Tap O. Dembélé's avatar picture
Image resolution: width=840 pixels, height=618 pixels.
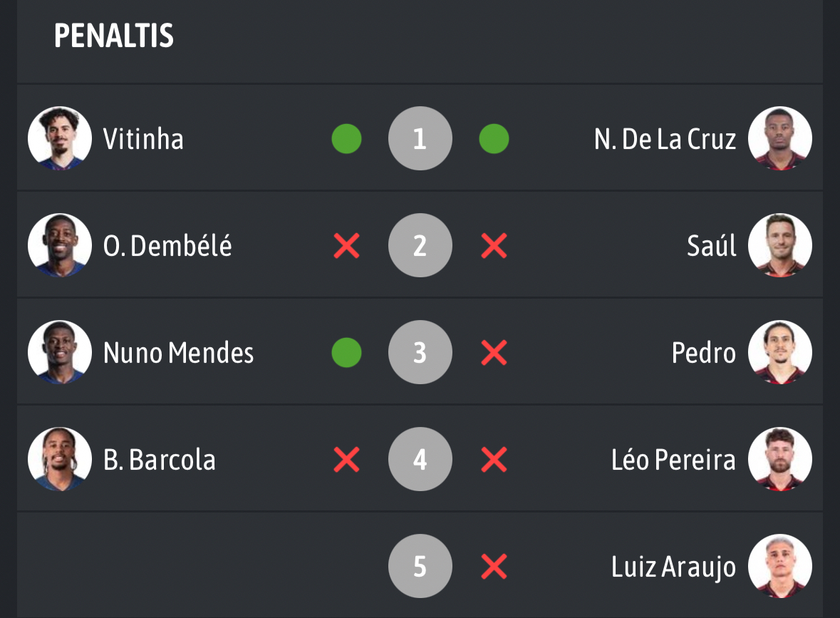pos(60,245)
